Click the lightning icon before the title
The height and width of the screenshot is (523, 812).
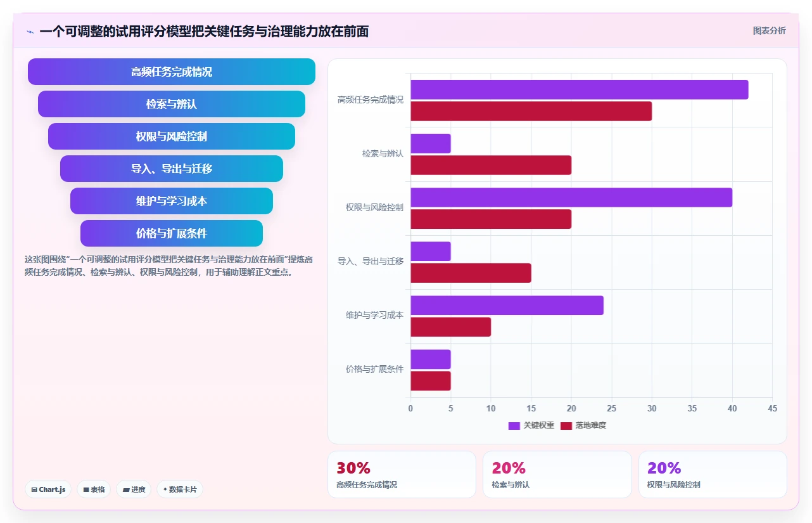(x=30, y=32)
